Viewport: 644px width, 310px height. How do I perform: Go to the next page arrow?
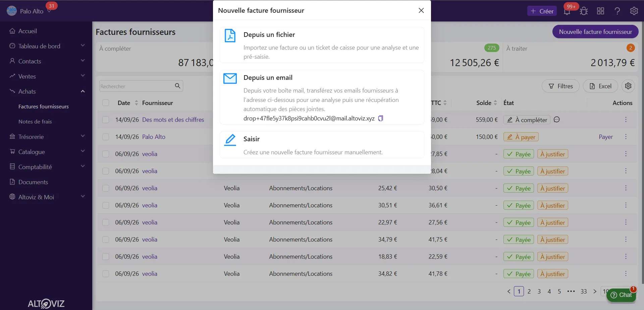[595, 291]
